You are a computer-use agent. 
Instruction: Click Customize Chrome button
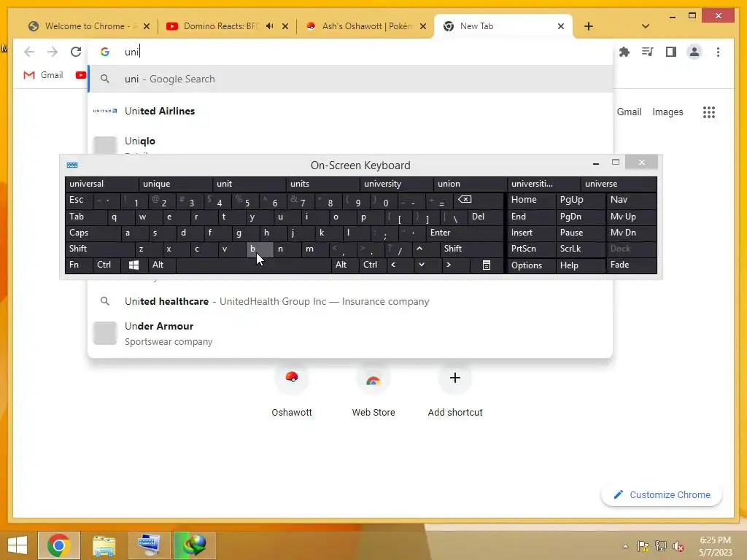point(662,495)
